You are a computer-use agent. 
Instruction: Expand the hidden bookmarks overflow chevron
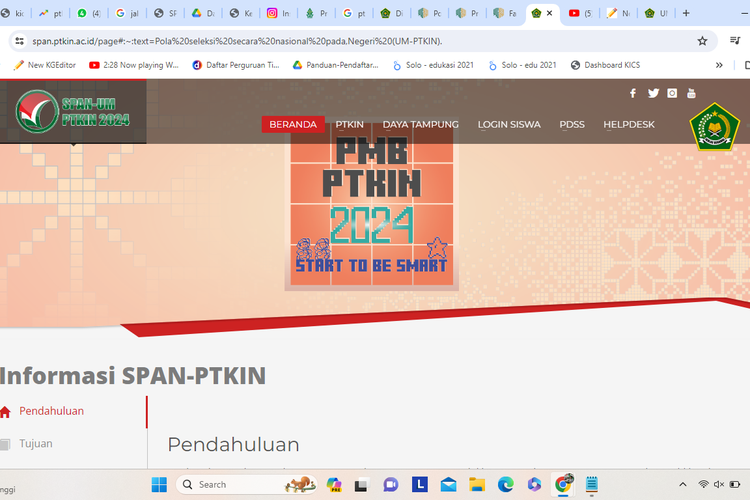[718, 65]
